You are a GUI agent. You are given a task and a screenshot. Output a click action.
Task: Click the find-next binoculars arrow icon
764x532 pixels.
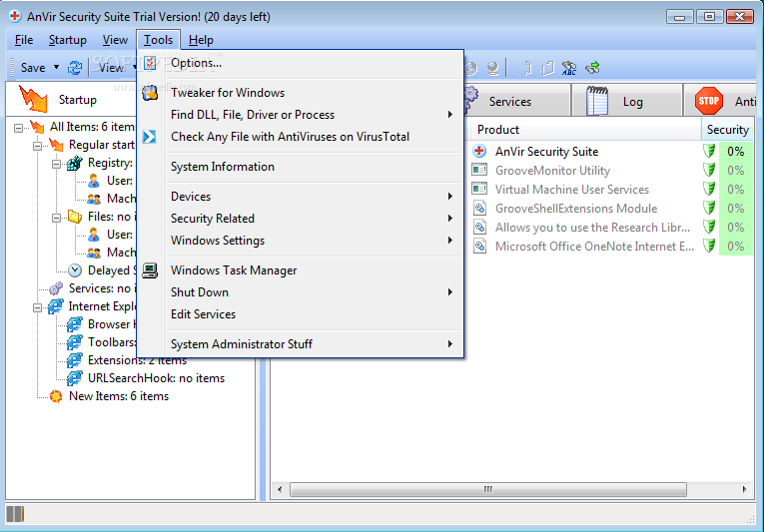[x=592, y=68]
